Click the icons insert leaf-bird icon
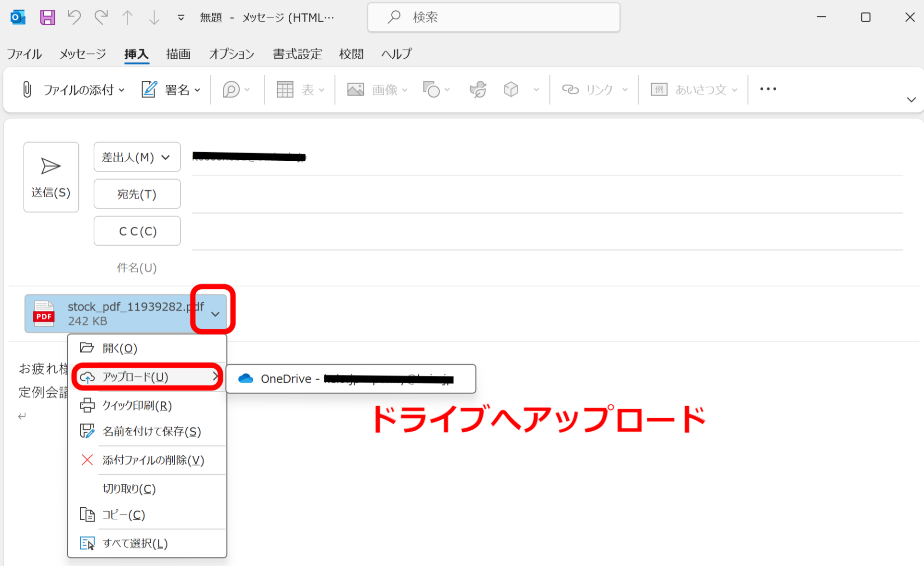This screenshot has width=924, height=566. (x=478, y=90)
